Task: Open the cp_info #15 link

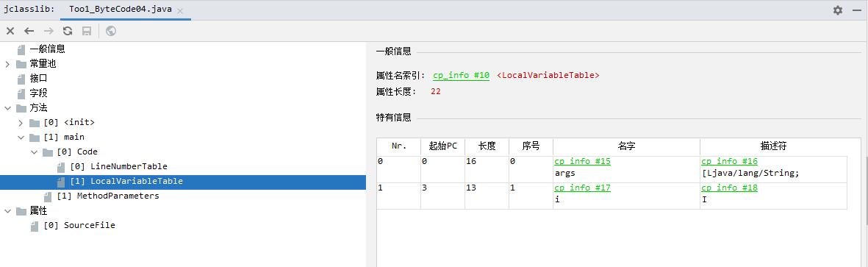Action: [582, 162]
